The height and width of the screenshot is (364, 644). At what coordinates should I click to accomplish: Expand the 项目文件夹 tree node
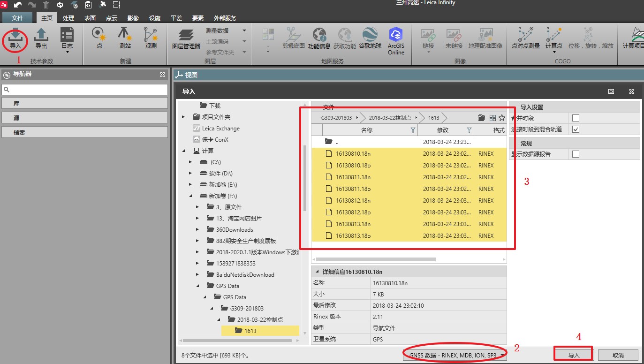183,117
